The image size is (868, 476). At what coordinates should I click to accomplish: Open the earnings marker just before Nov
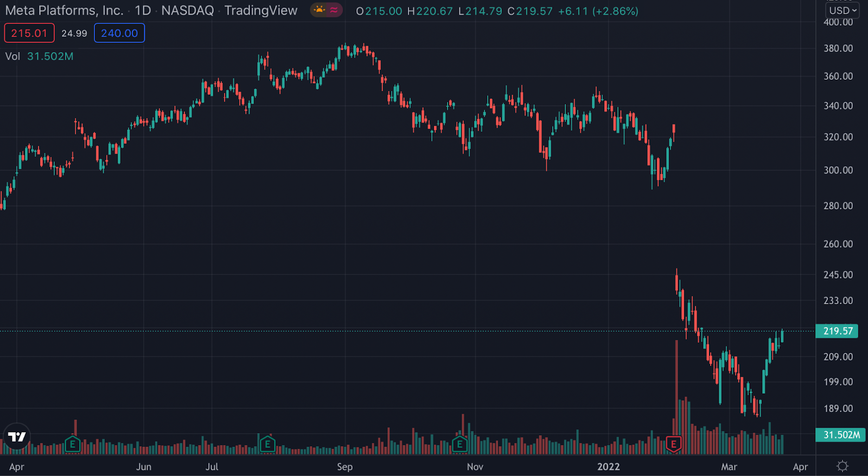click(459, 445)
